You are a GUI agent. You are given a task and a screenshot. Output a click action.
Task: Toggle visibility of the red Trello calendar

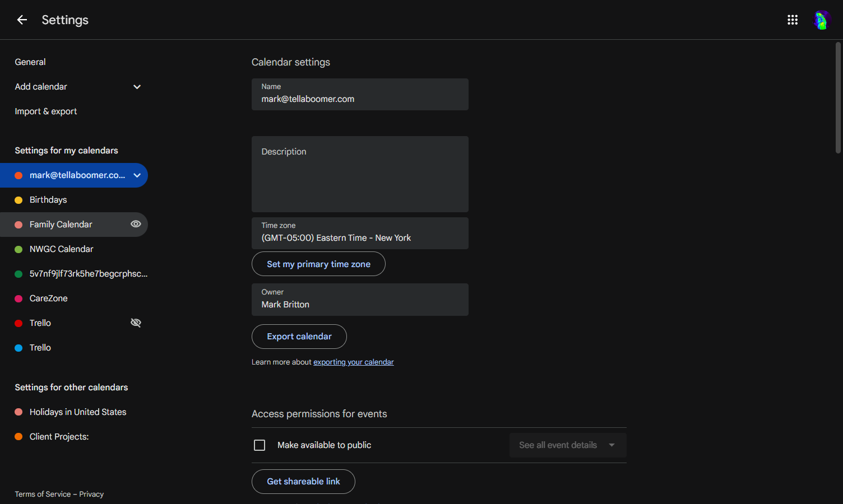[x=136, y=323]
